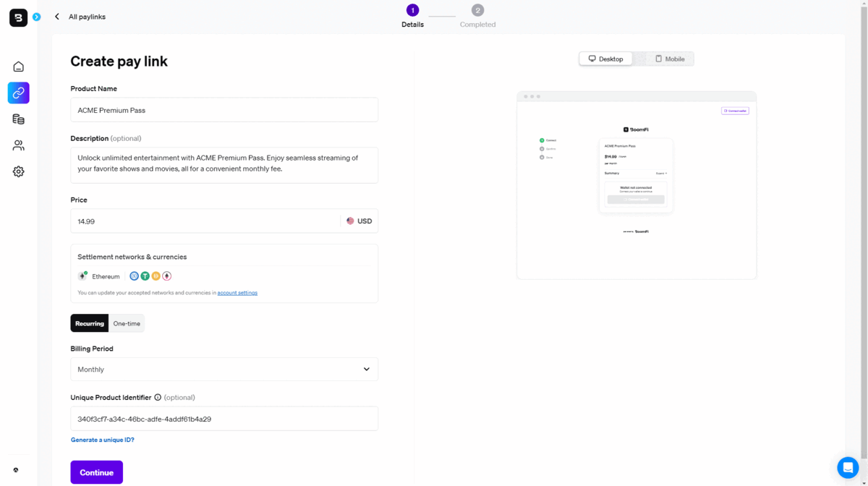Screen dimensions: 868x486
Task: Click the back arrow next to All paylinks
Action: 57,17
